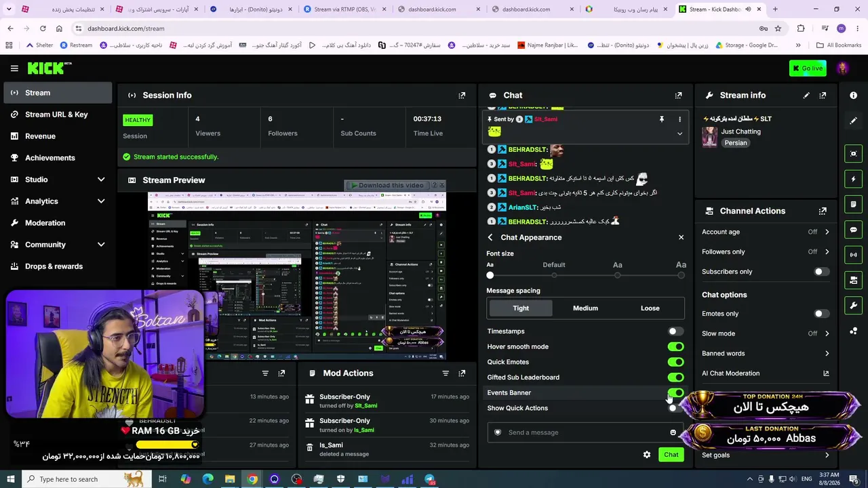Image resolution: width=868 pixels, height=488 pixels.
Task: Click the lightning bolt sidebar icon
Action: click(x=853, y=179)
